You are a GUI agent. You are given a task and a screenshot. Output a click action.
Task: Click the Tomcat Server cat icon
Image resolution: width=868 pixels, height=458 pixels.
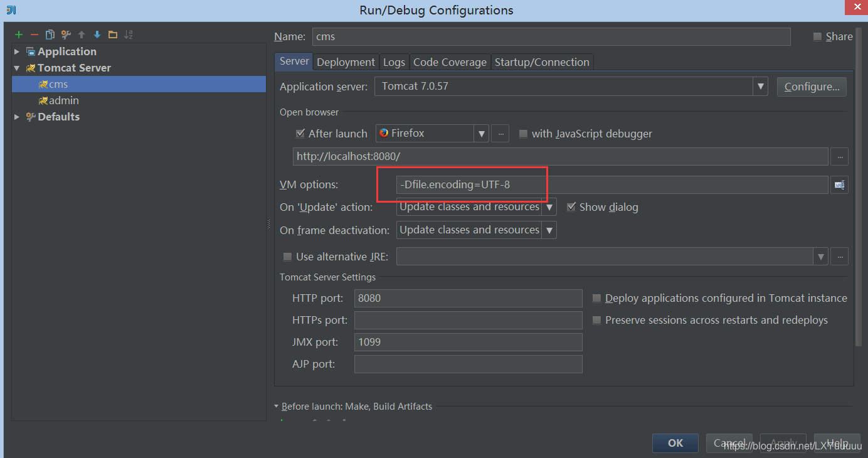point(31,68)
